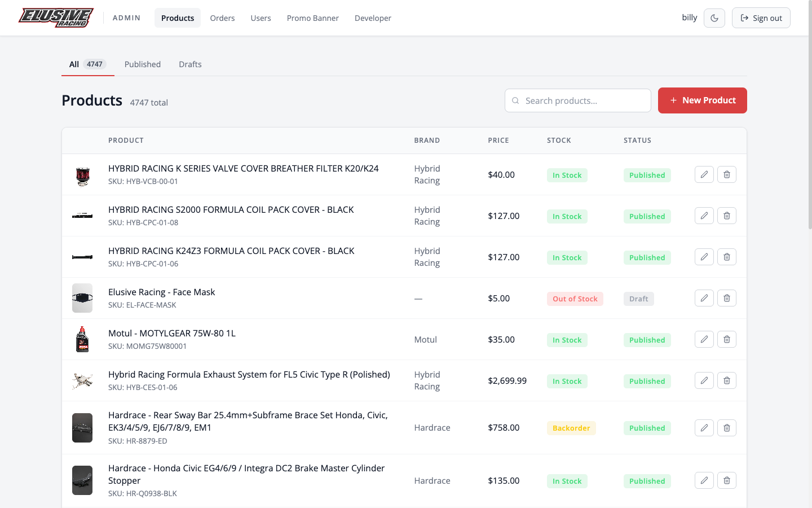This screenshot has width=812, height=508.
Task: Click the Elusive Racing logo
Action: click(55, 17)
